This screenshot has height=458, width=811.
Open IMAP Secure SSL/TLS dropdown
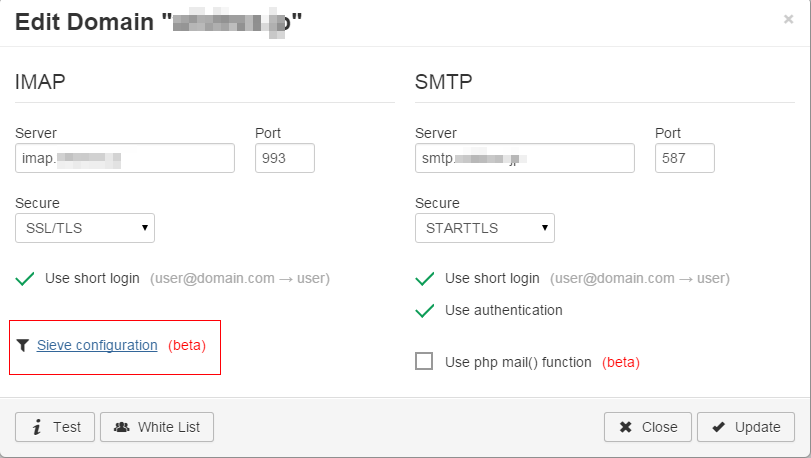pyautogui.click(x=85, y=228)
